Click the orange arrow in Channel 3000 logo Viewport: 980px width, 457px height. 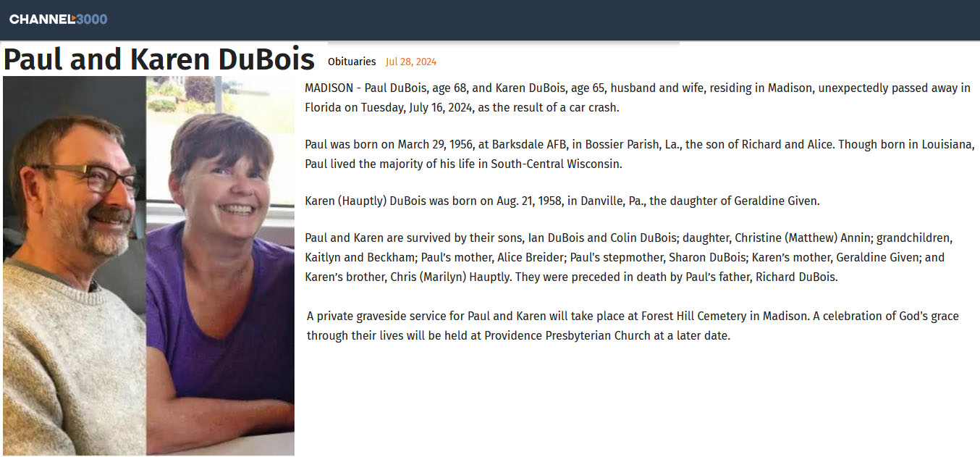coord(73,19)
